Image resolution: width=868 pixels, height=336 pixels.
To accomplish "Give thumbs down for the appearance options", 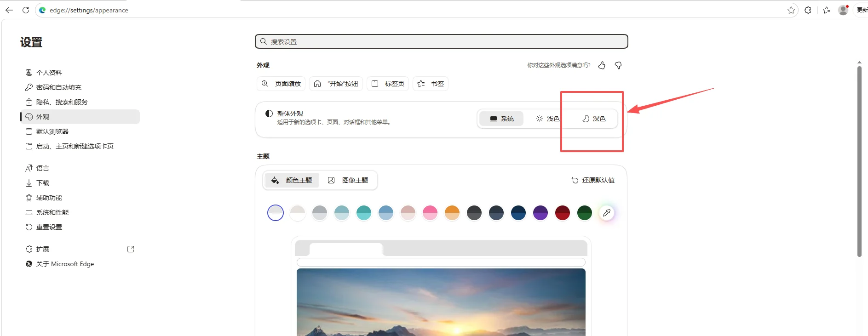I will (x=618, y=65).
